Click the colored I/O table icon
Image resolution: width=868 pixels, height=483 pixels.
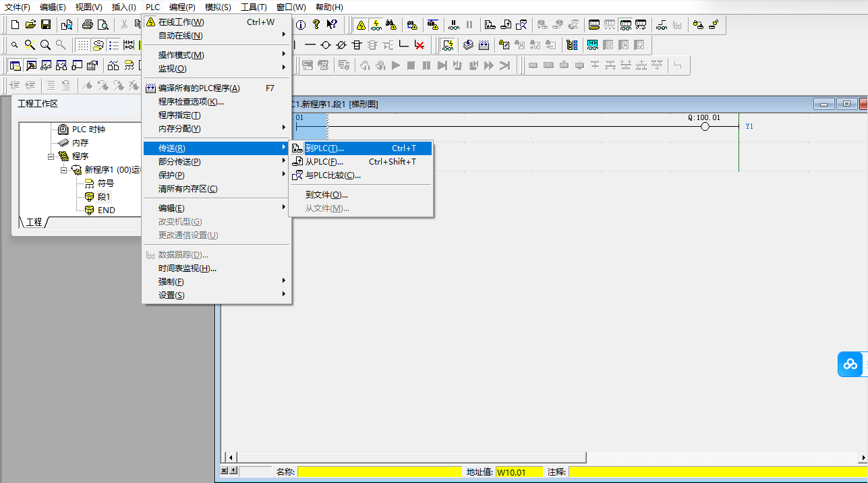(x=572, y=45)
